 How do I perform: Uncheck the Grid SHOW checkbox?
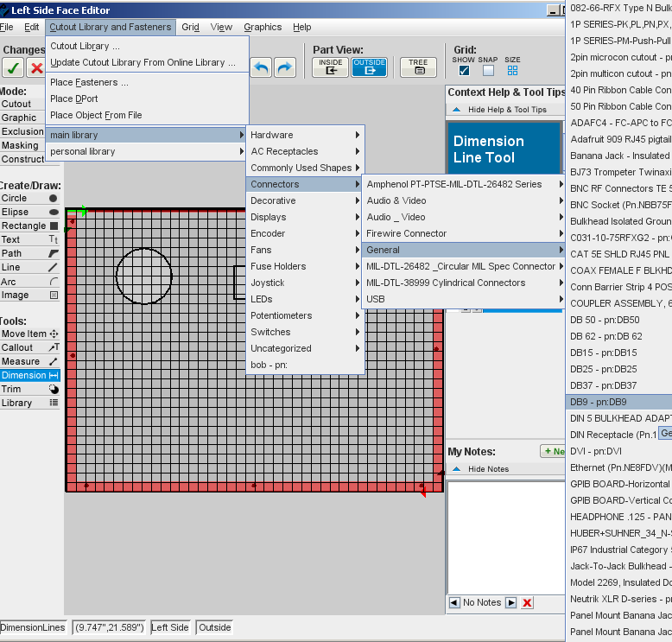click(464, 71)
